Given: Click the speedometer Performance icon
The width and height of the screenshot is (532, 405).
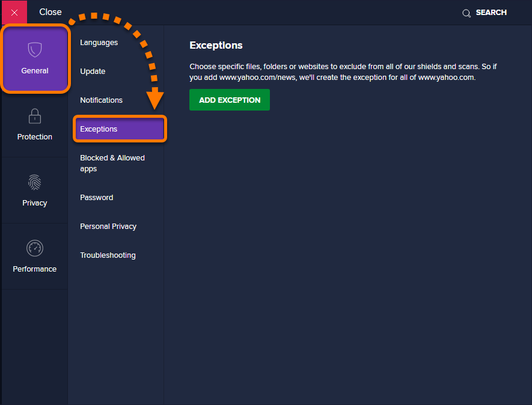Looking at the screenshot, I should click(35, 248).
